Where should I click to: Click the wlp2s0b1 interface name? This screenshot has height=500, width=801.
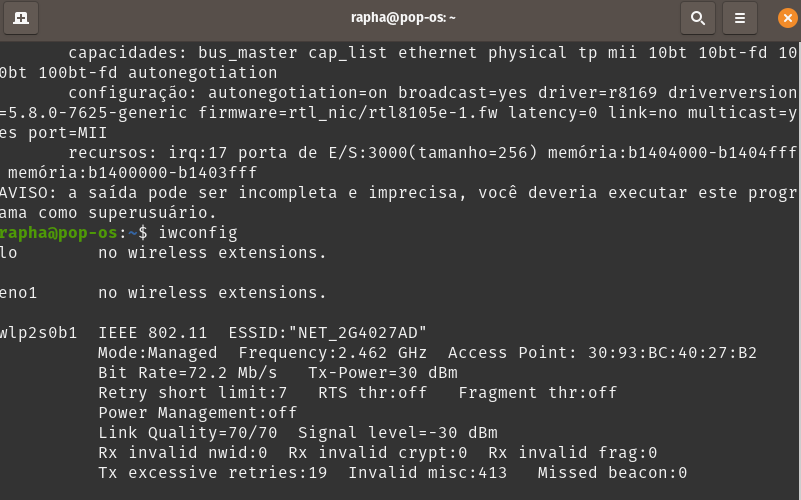pyautogui.click(x=38, y=333)
